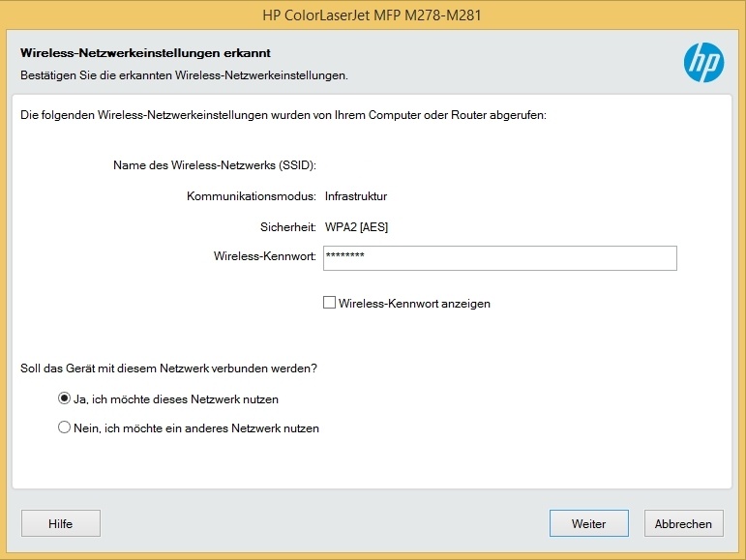
Task: Continue with the Weiter button
Action: point(589,523)
